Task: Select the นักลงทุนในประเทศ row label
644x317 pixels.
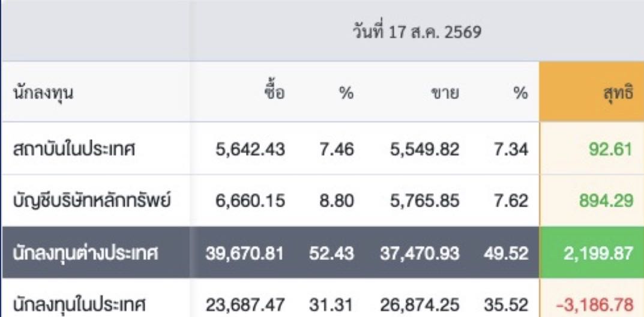Action: pyautogui.click(x=80, y=305)
